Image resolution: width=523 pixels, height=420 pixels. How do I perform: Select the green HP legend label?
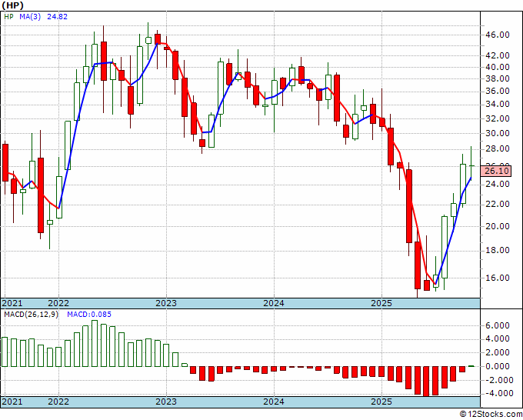tap(8, 16)
